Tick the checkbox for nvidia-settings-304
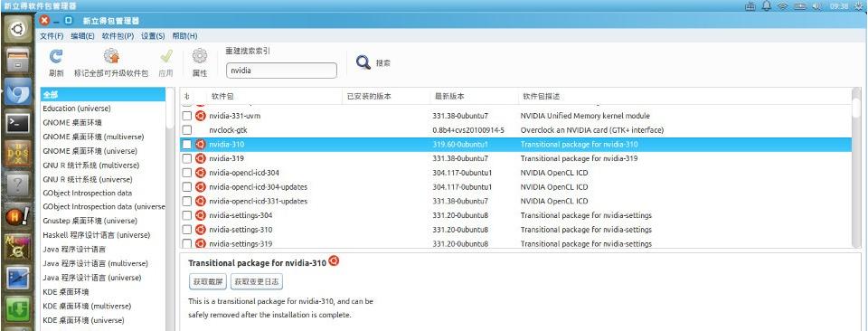 pyautogui.click(x=187, y=215)
